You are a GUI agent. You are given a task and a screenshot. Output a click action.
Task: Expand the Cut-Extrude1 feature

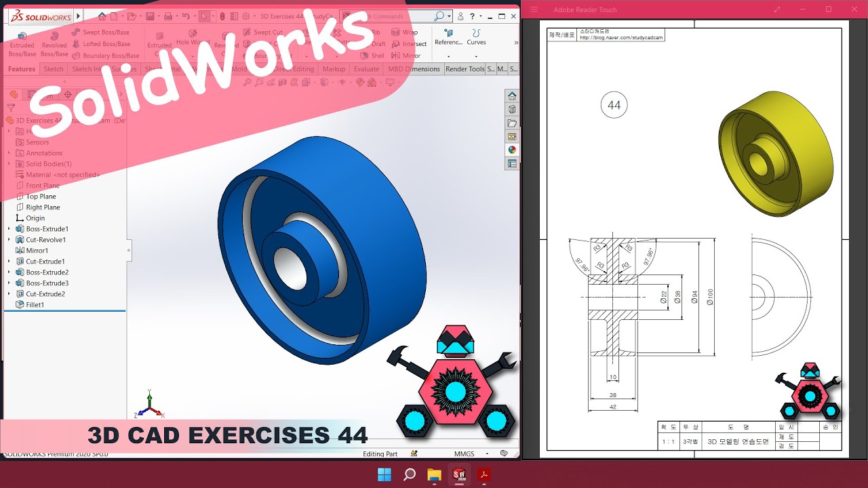(9, 262)
